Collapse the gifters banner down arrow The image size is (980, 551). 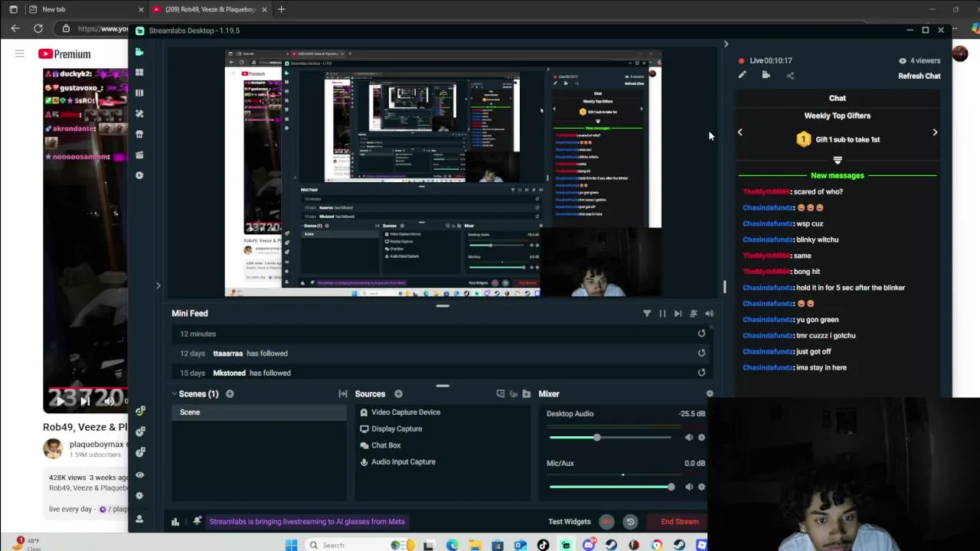tap(837, 161)
